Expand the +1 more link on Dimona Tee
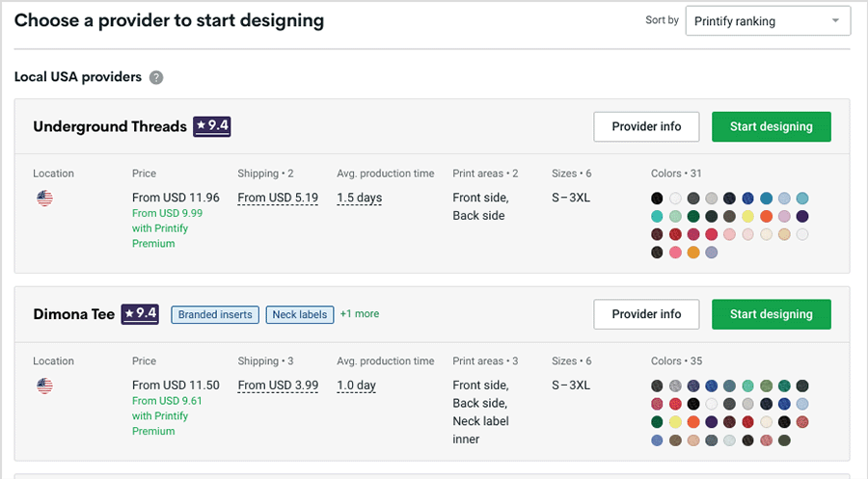The width and height of the screenshot is (868, 479). coord(360,313)
